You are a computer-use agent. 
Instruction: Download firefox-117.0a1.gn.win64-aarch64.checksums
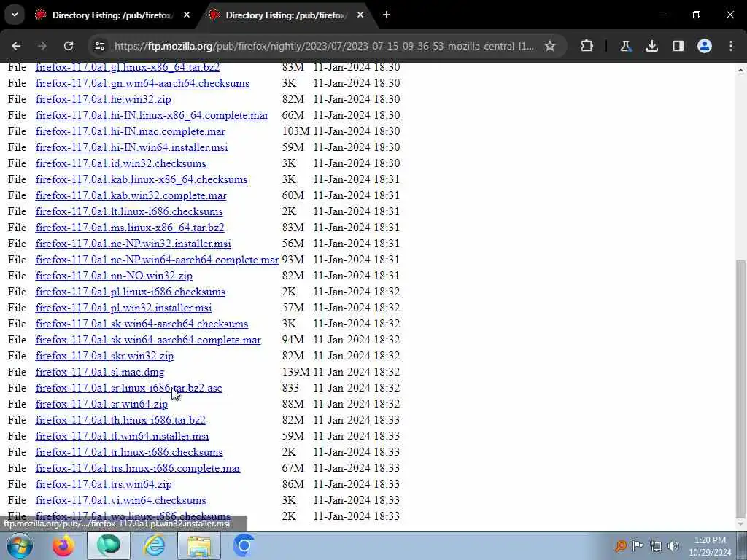click(142, 83)
